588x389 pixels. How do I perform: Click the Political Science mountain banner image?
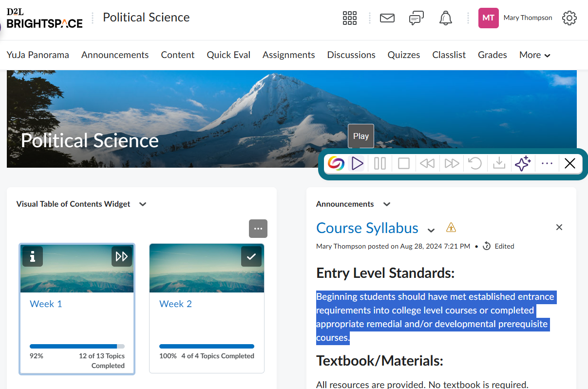coord(291,119)
